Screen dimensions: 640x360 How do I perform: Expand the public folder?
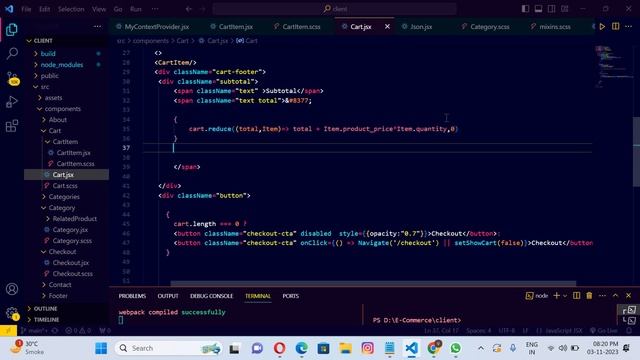tap(49, 76)
